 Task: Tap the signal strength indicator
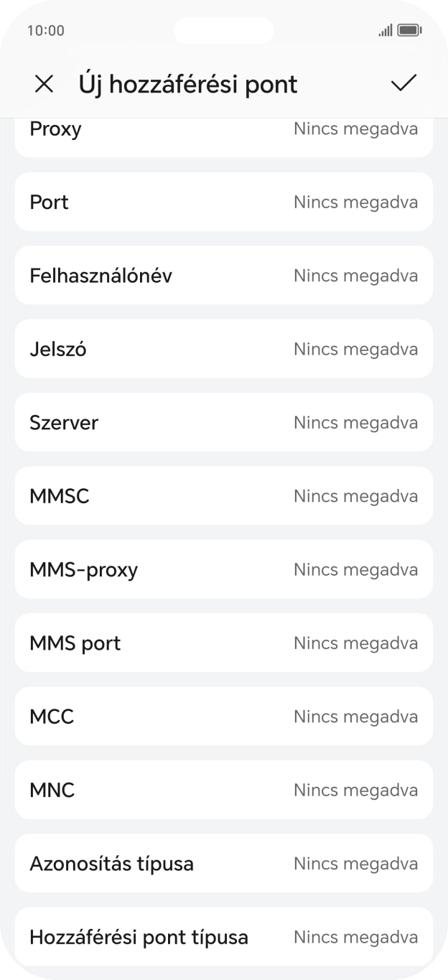click(x=385, y=31)
